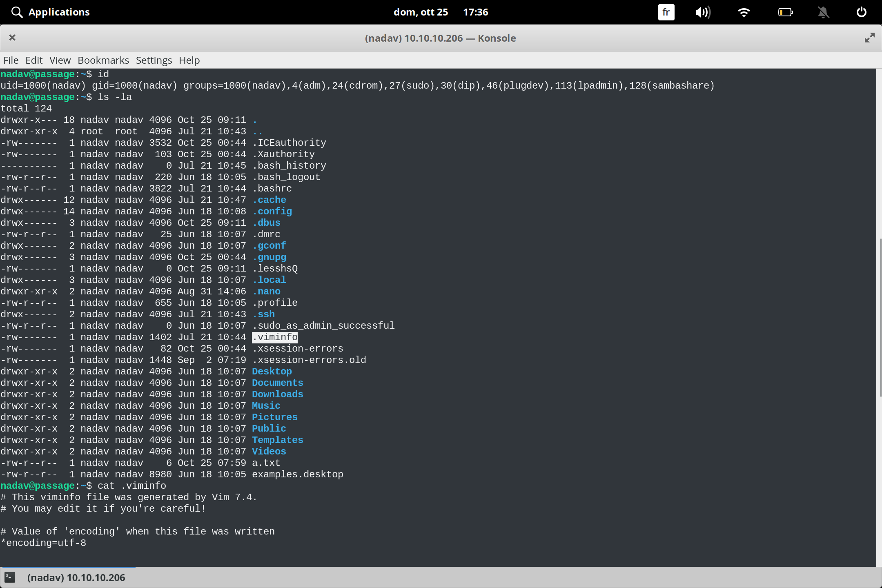Open the View menu
The image size is (882, 588).
pyautogui.click(x=60, y=60)
